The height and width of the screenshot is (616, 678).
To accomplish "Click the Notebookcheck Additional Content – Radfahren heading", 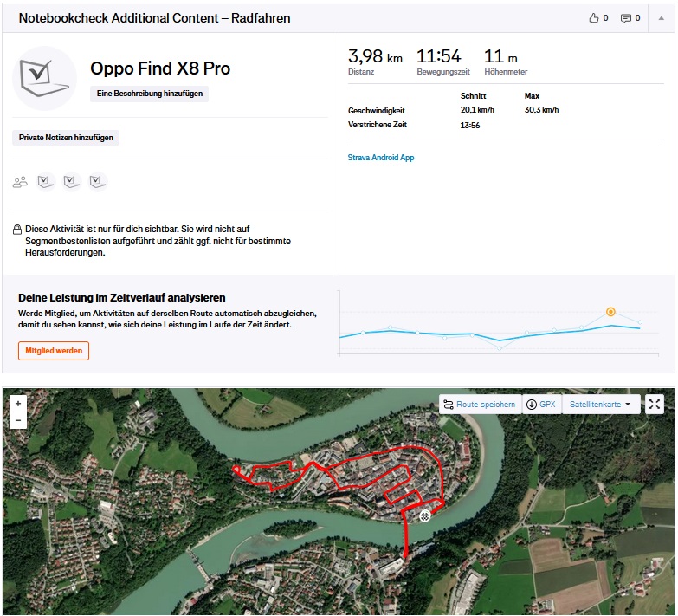I will tap(155, 18).
